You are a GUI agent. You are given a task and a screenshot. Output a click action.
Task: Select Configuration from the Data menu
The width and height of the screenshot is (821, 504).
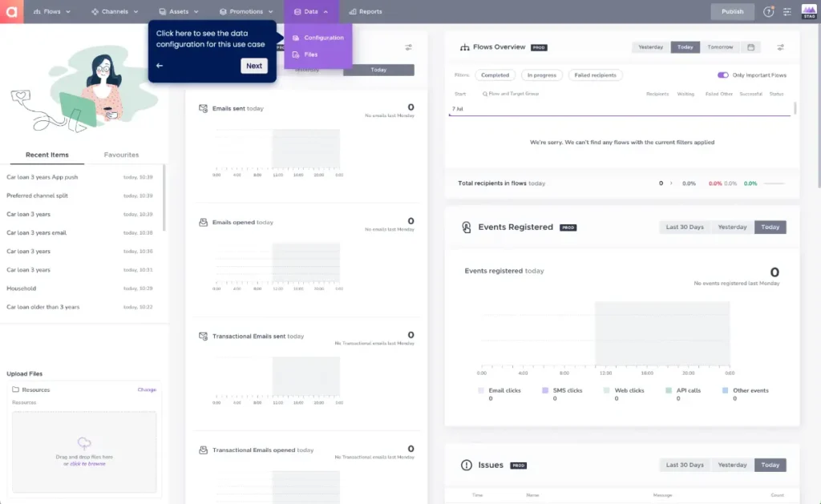pos(323,38)
